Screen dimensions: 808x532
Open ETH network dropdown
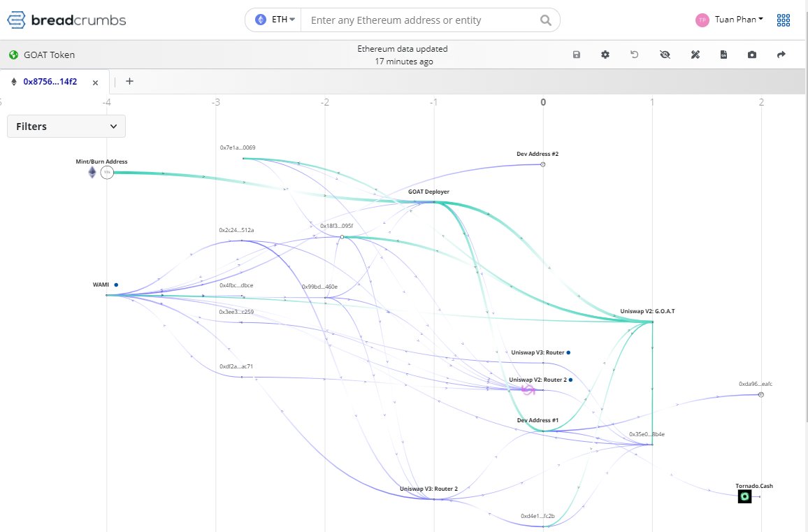275,20
